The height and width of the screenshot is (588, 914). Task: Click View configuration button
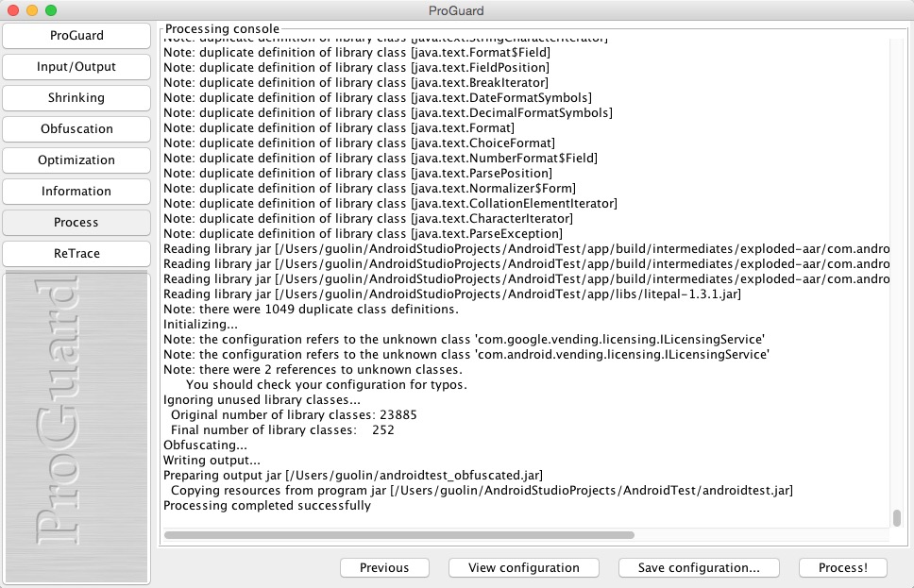pyautogui.click(x=523, y=567)
